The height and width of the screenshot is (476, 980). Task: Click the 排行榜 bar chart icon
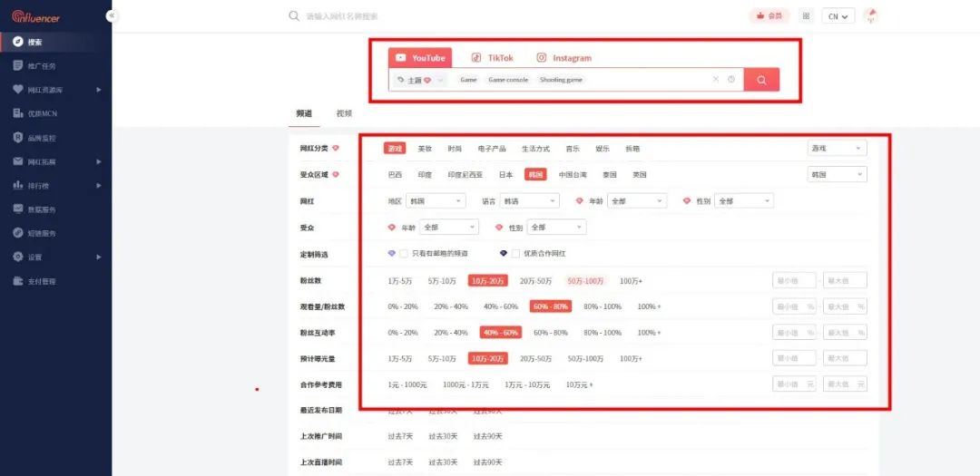(x=18, y=185)
